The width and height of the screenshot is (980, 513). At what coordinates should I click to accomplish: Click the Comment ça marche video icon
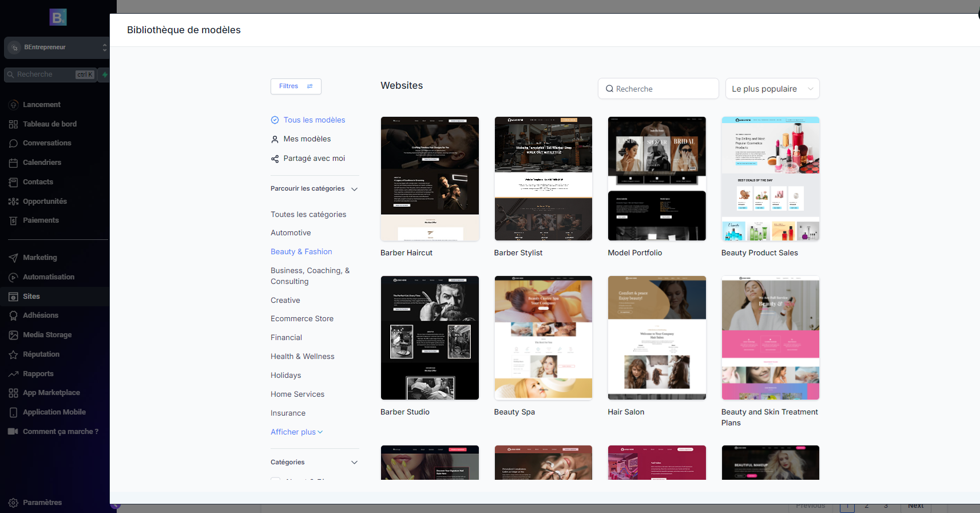click(13, 432)
